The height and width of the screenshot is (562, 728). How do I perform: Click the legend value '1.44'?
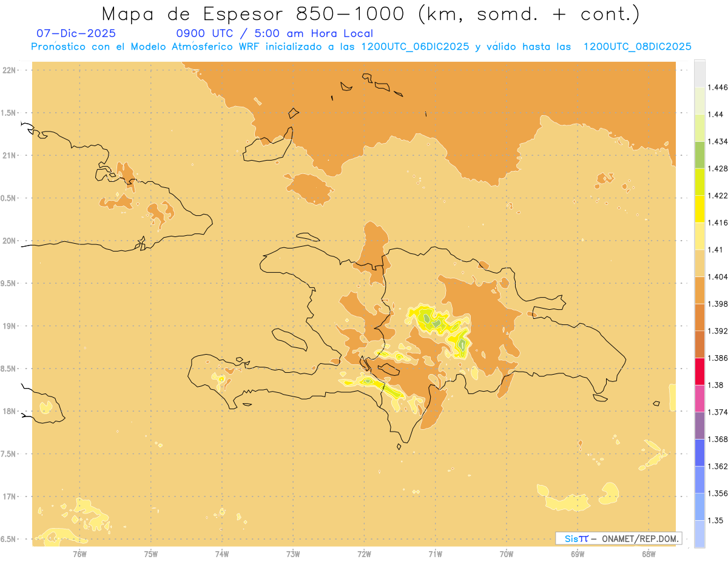(x=716, y=115)
